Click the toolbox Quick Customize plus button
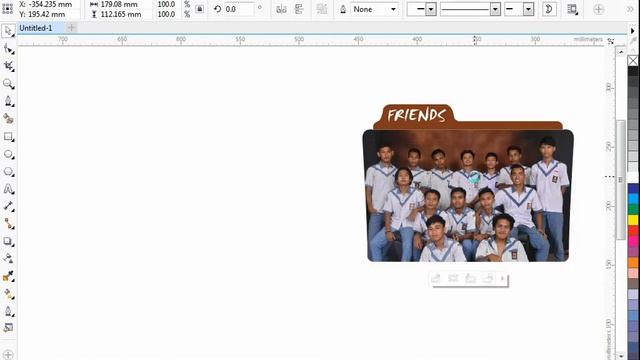 coord(8,354)
